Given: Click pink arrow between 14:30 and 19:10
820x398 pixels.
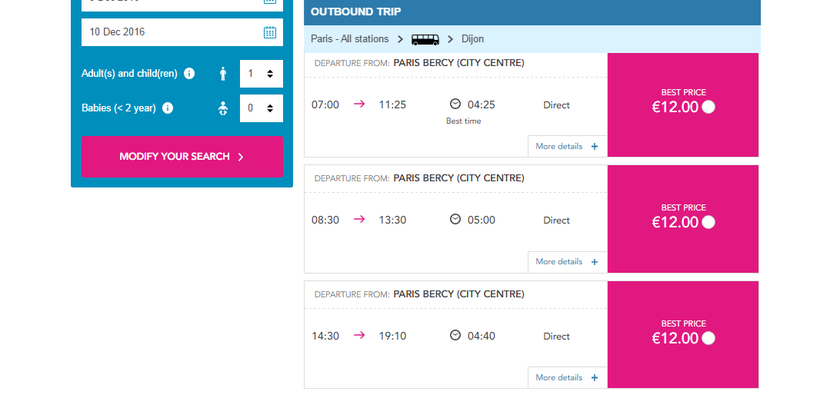Looking at the screenshot, I should [x=359, y=335].
